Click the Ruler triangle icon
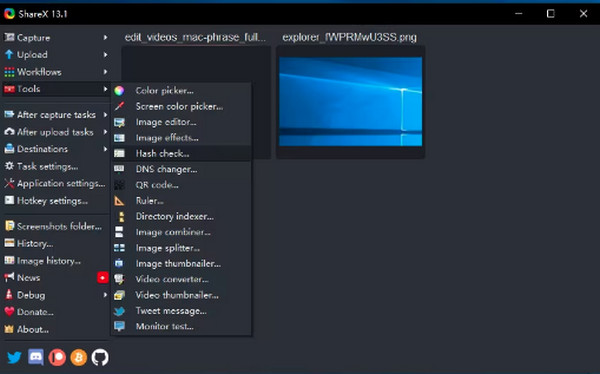 pyautogui.click(x=119, y=201)
